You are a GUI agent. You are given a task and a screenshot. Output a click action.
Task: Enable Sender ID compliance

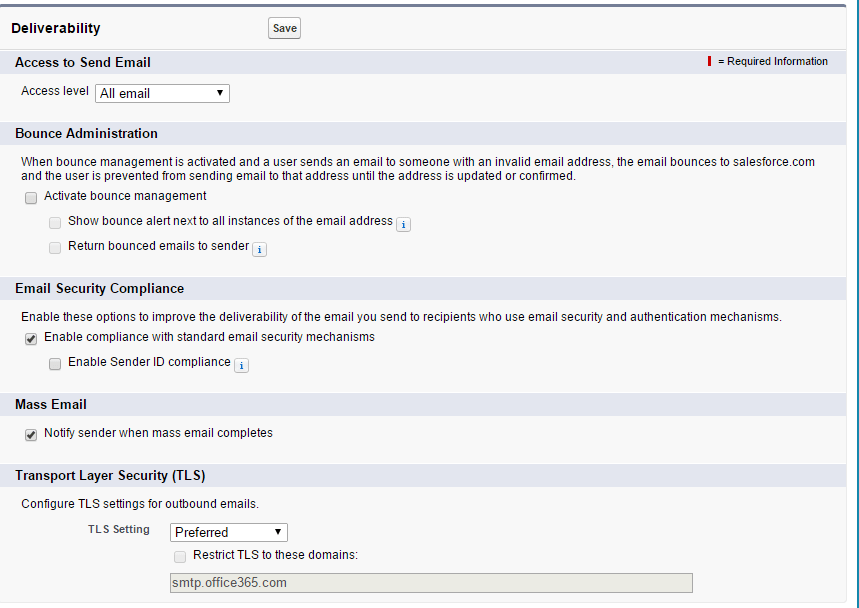tap(54, 363)
